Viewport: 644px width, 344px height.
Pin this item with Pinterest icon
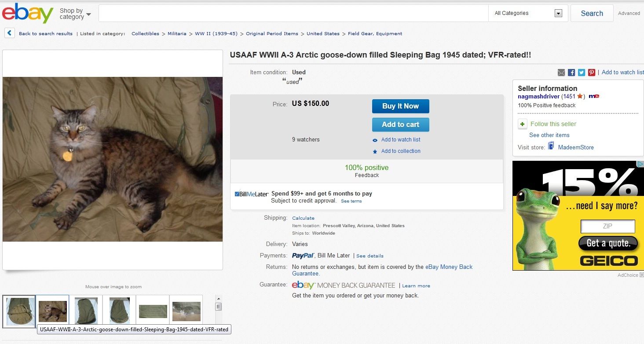coord(592,72)
